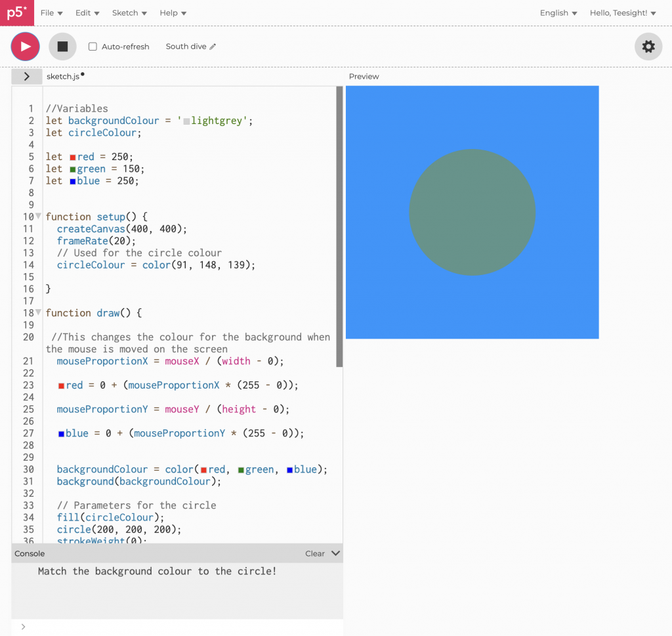Open the Help menu
The height and width of the screenshot is (636, 672).
point(173,13)
